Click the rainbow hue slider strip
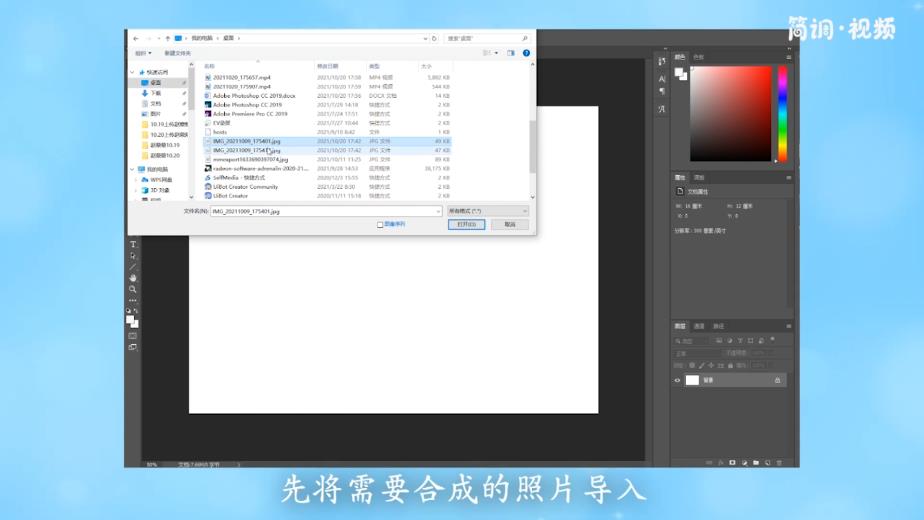This screenshot has height=520, width=924. [x=782, y=113]
